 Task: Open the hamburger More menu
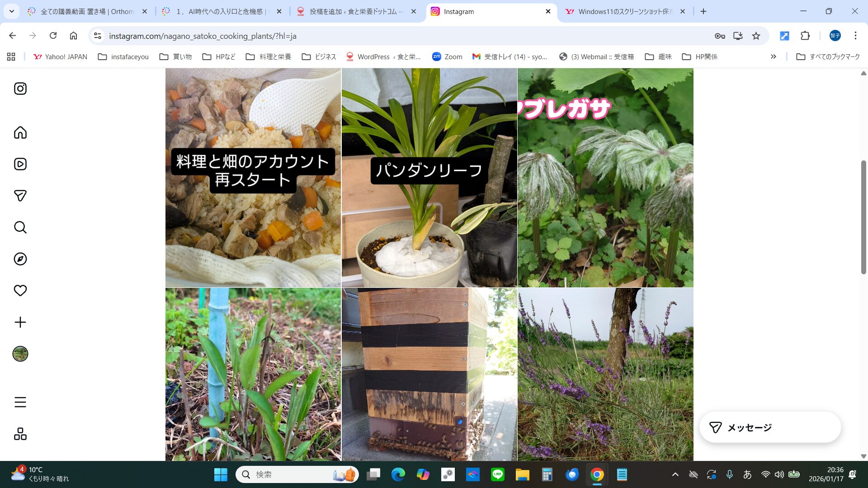click(20, 402)
